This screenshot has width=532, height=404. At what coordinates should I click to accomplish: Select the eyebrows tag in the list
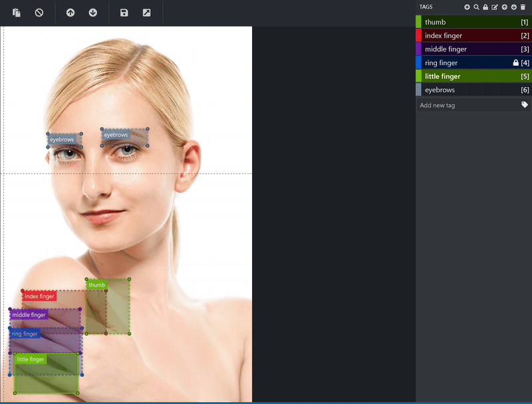473,90
